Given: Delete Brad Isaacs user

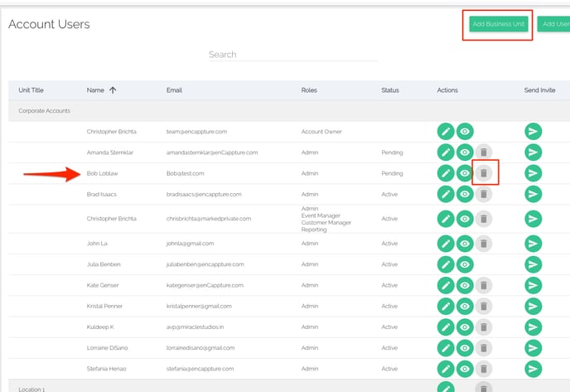Looking at the screenshot, I should click(484, 194).
